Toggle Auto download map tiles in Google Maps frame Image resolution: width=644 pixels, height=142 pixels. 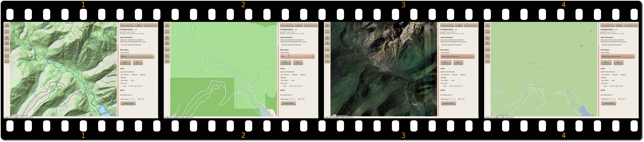[x=603, y=45]
